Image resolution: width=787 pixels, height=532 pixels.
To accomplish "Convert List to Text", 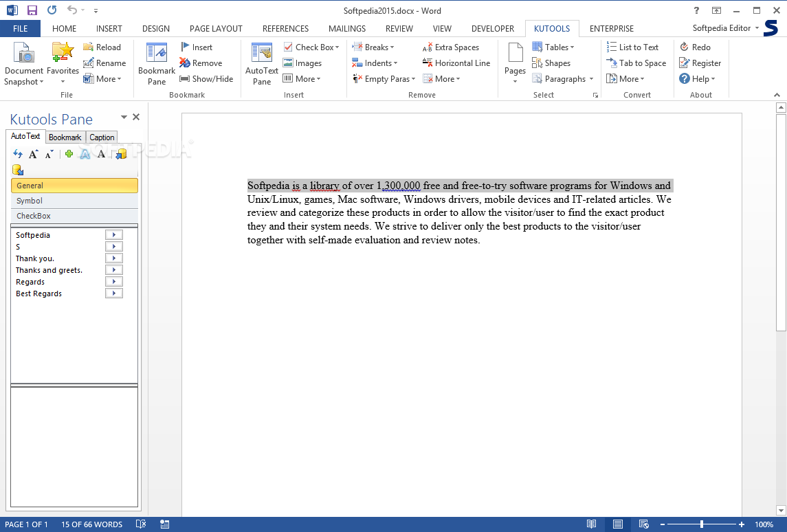I will click(632, 47).
